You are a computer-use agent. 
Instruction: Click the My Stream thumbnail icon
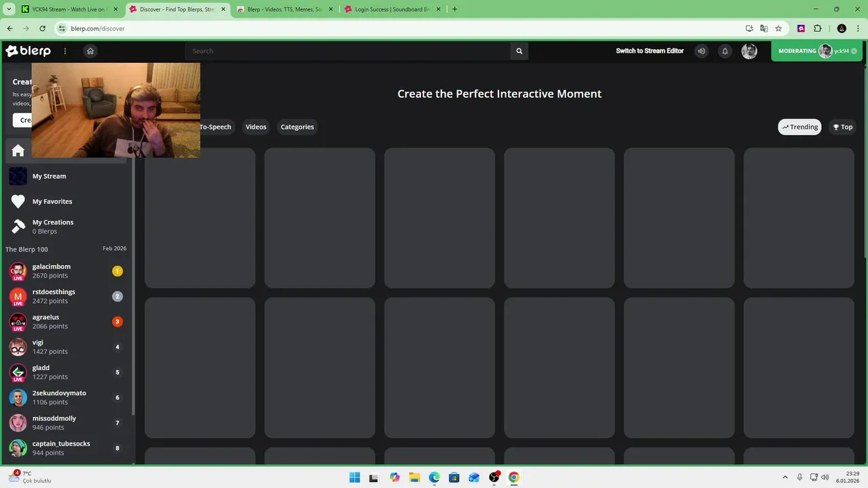[x=18, y=176]
